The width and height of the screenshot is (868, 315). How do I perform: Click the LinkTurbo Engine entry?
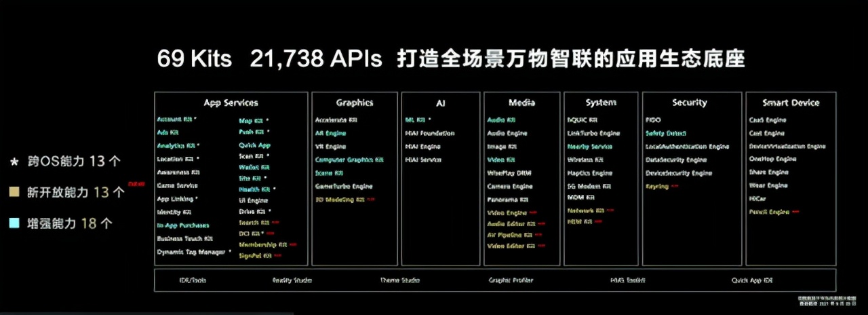pos(593,133)
